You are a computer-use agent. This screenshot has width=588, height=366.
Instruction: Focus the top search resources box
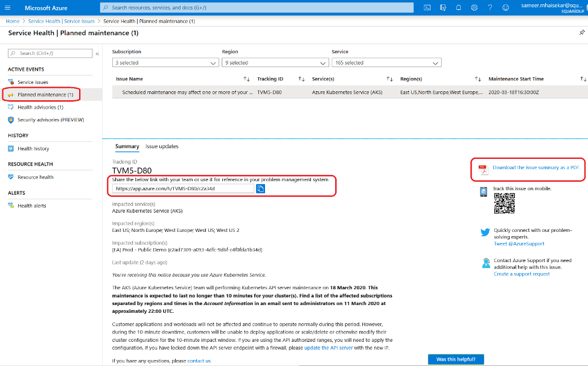point(257,7)
